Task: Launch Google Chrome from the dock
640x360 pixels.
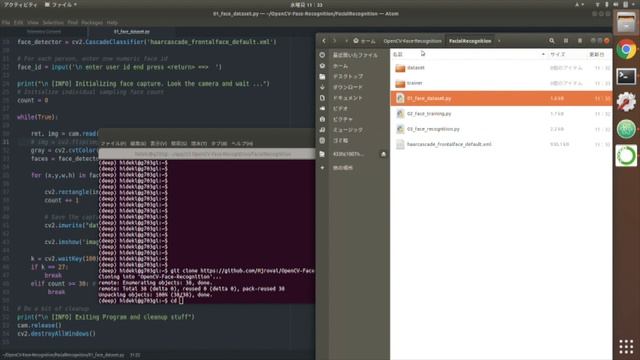Action: pos(626,49)
